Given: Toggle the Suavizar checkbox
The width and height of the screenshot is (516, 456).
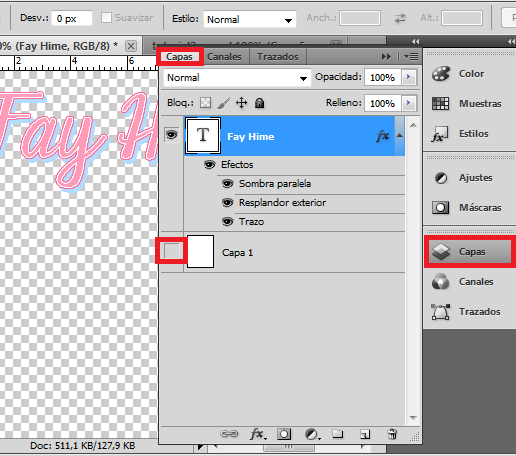Looking at the screenshot, I should 106,18.
